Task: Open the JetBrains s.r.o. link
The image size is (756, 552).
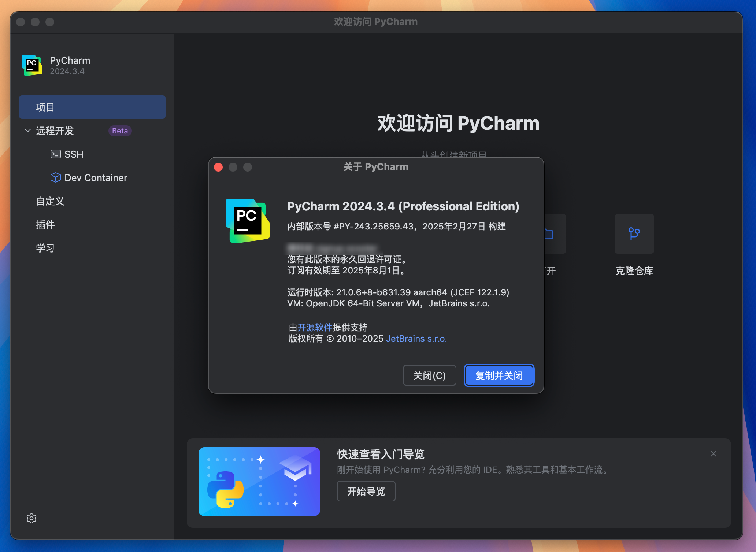Action: 416,339
